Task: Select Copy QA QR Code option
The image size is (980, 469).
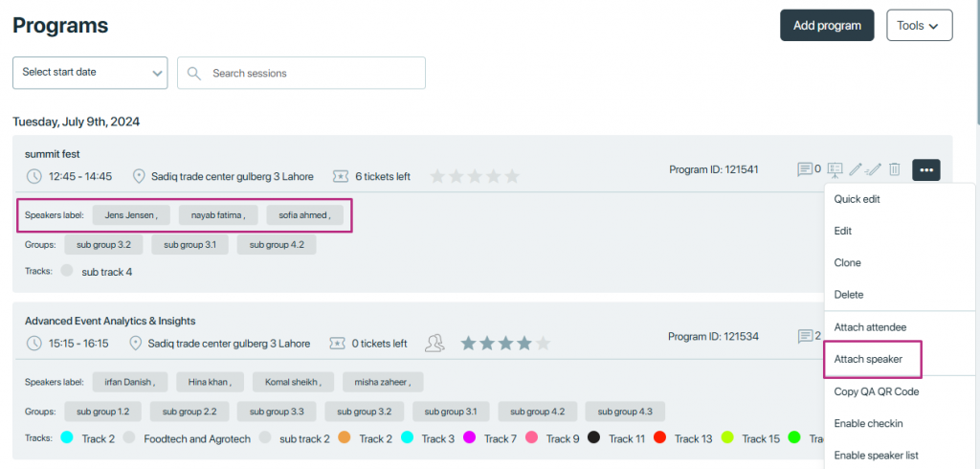Action: coord(877,392)
